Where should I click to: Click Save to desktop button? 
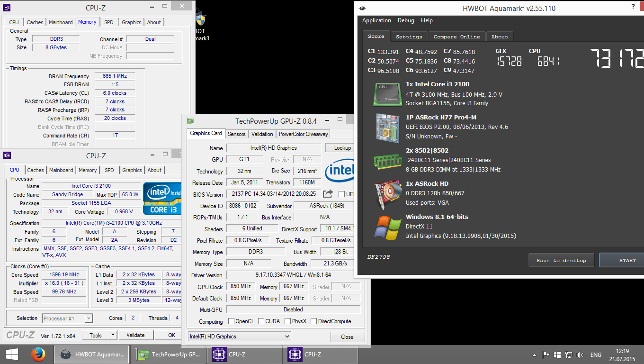tap(561, 260)
